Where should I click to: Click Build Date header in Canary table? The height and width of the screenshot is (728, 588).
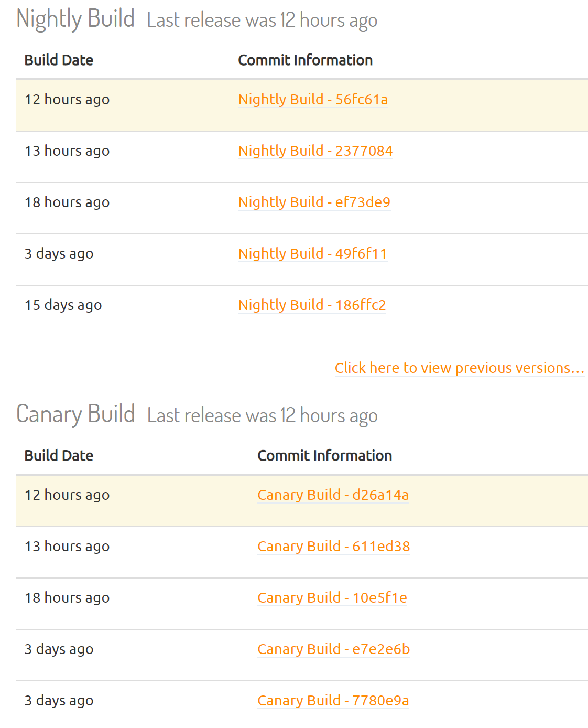pos(59,455)
